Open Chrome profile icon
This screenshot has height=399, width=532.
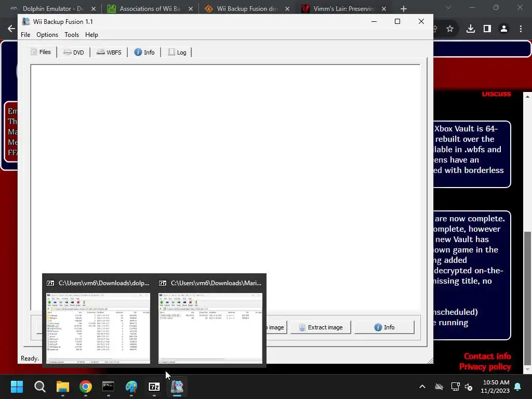(504, 29)
